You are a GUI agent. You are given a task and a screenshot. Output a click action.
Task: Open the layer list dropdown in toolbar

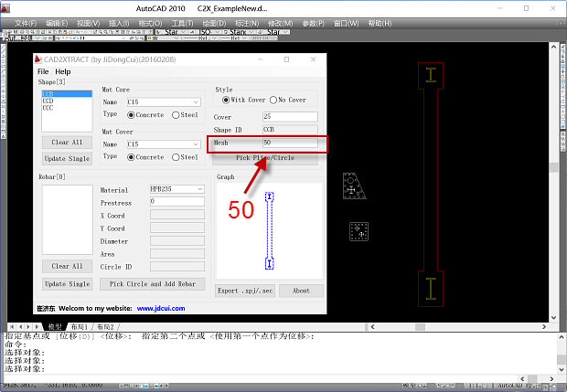point(124,38)
